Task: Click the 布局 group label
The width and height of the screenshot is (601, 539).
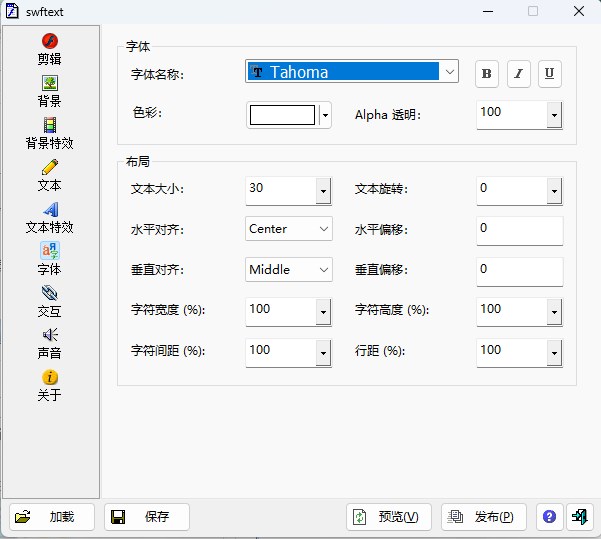Action: pos(138,161)
